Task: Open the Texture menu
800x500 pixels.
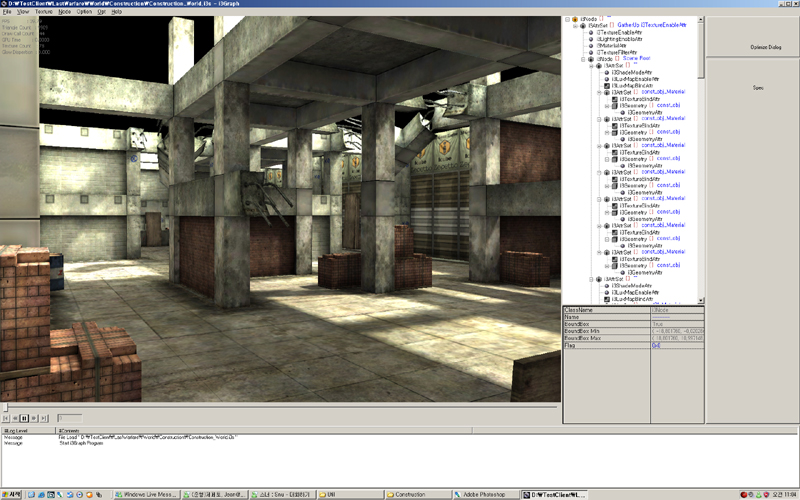Action: [x=42, y=11]
